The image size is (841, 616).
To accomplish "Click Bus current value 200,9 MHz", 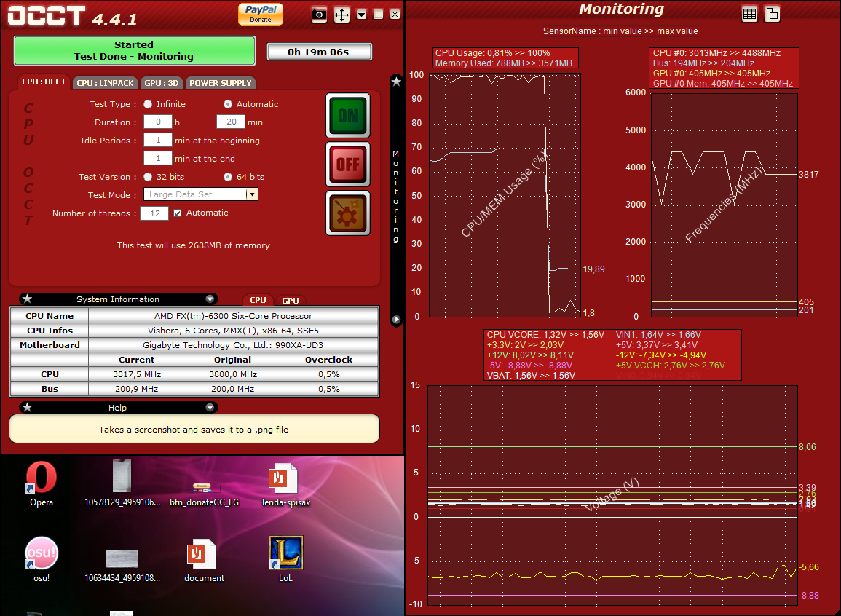I will [x=137, y=389].
